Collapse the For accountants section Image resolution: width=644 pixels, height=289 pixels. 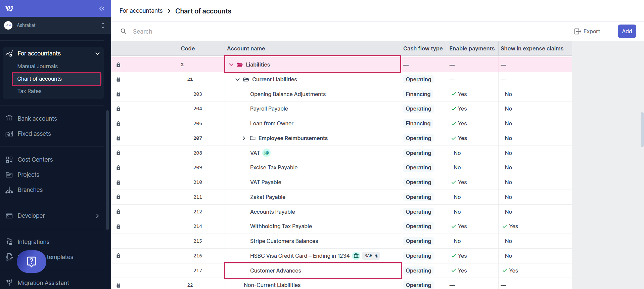point(97,53)
